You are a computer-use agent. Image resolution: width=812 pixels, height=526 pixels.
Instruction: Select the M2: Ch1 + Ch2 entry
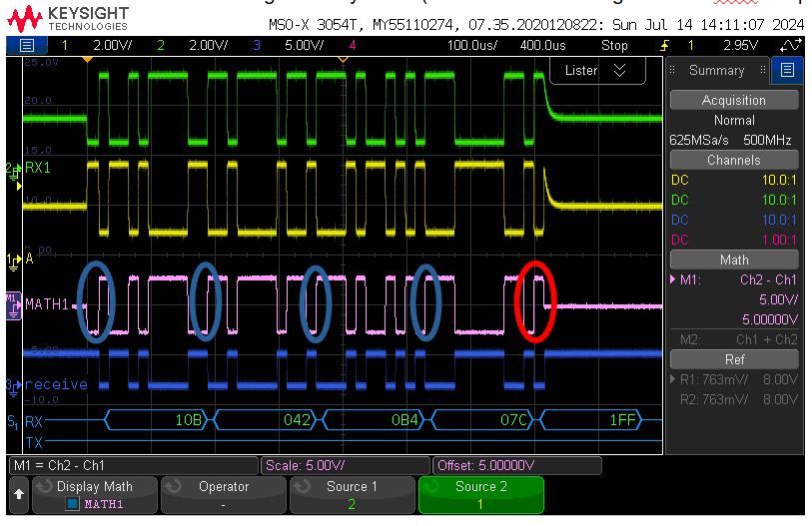(734, 339)
